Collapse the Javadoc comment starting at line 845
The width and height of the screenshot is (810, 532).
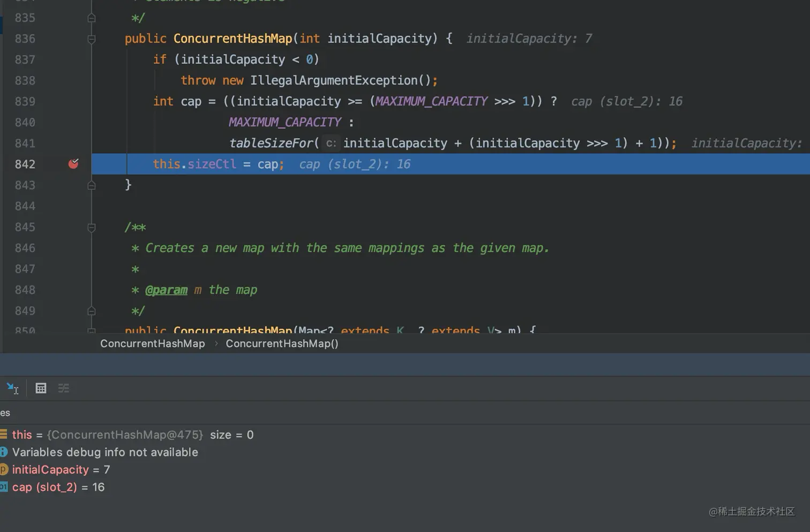pyautogui.click(x=92, y=227)
